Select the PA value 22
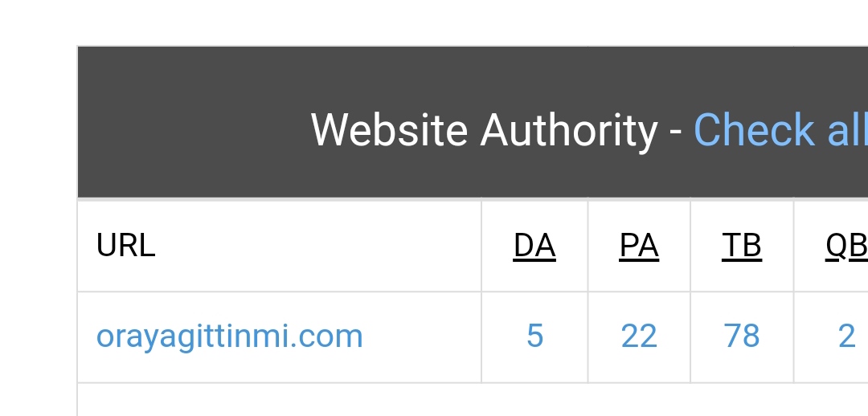The height and width of the screenshot is (416, 868). point(639,336)
